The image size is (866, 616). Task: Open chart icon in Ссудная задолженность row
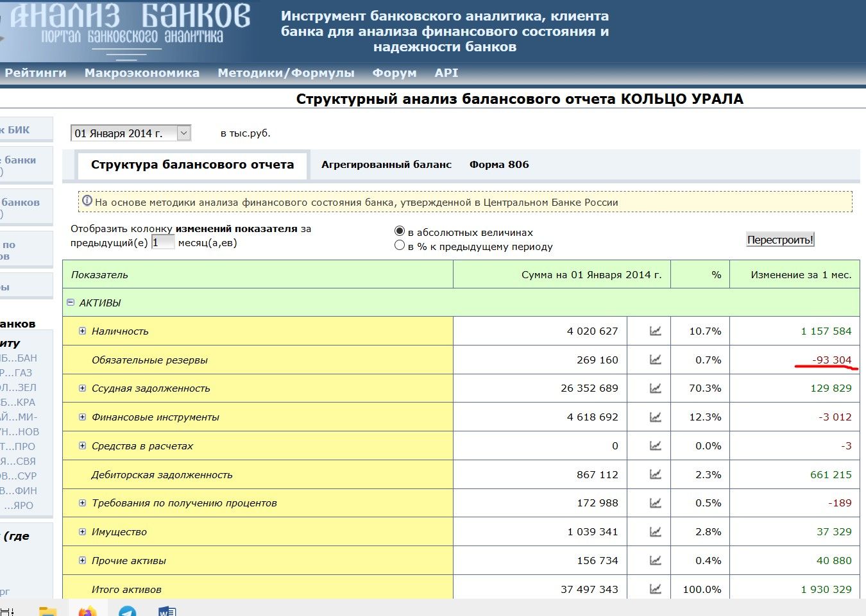point(655,388)
